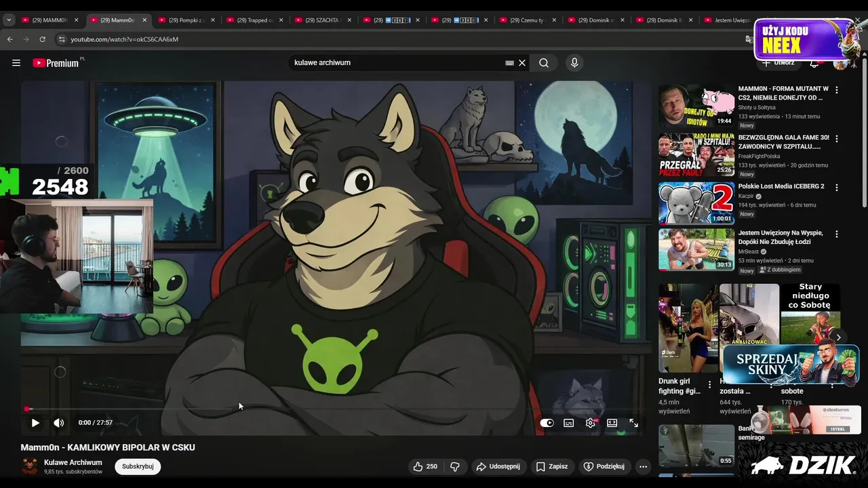Open MAMM0N FORMA MUTANT video thumbnail
The image size is (868, 488).
[696, 105]
